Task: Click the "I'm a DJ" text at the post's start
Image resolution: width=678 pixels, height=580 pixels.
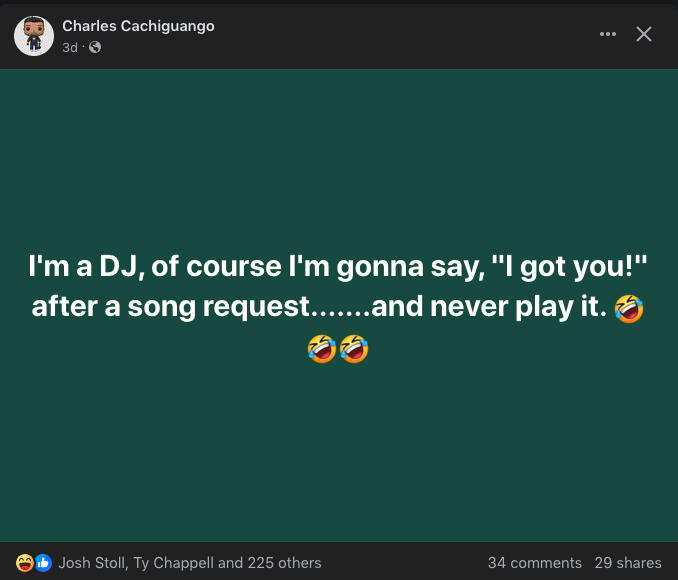Action: click(x=80, y=268)
